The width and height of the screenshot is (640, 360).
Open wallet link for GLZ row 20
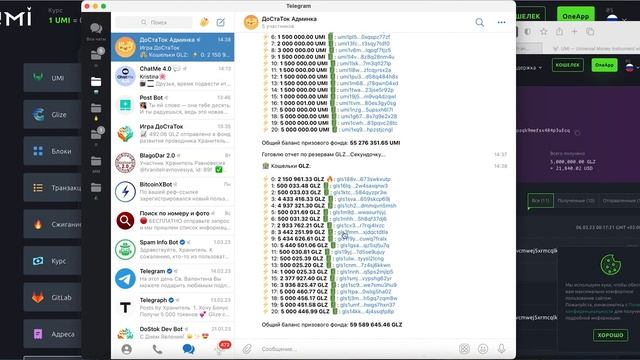pos(368,311)
